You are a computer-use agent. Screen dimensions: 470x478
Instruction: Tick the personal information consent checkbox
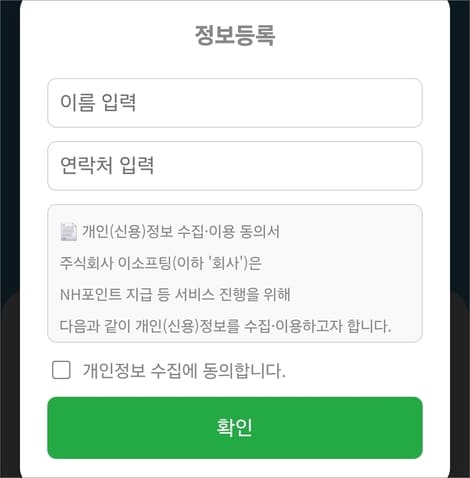point(61,370)
